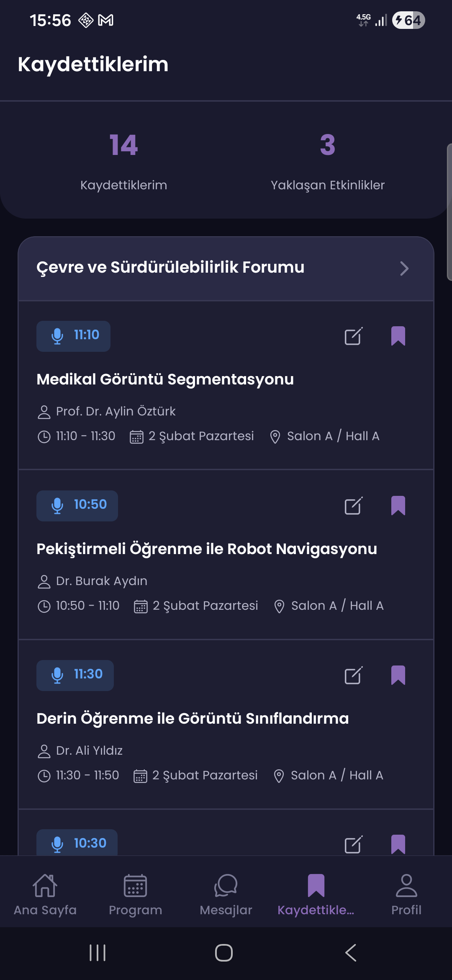Tap edit note icon on Robot Navigasyonu session
Screen dimensions: 452x980
pos(353,506)
